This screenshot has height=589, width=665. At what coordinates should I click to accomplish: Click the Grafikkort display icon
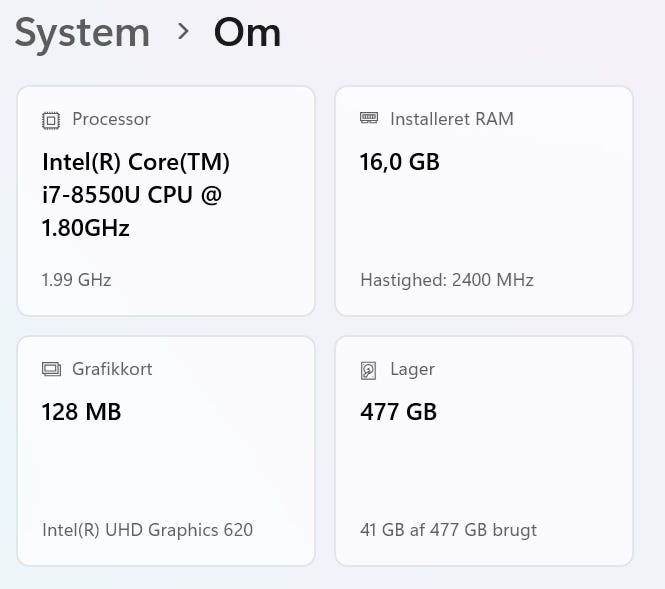[x=51, y=370]
